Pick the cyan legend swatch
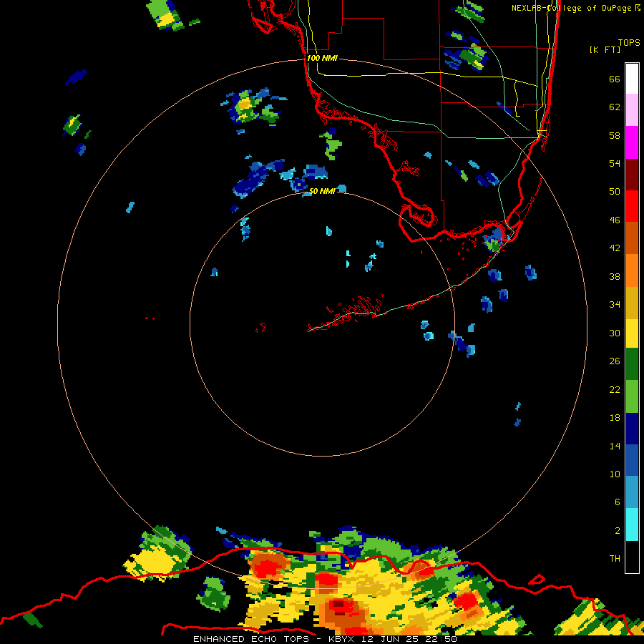This screenshot has width=644, height=644. pos(632,525)
